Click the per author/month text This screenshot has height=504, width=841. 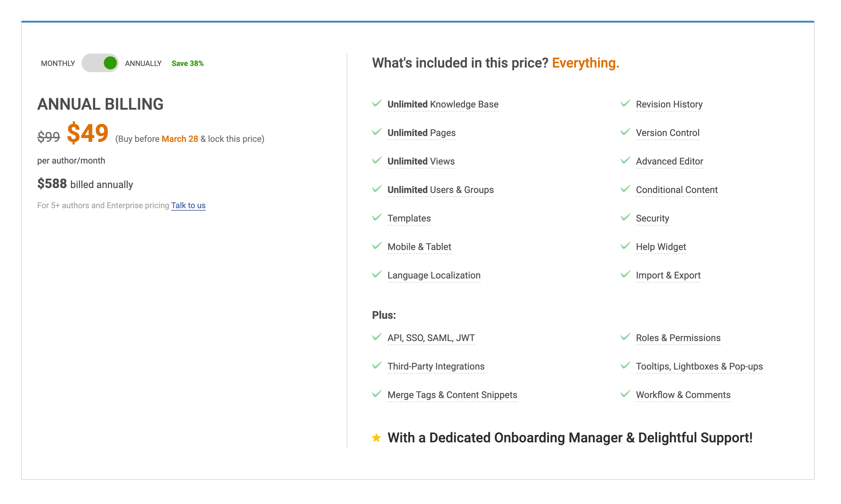71,161
